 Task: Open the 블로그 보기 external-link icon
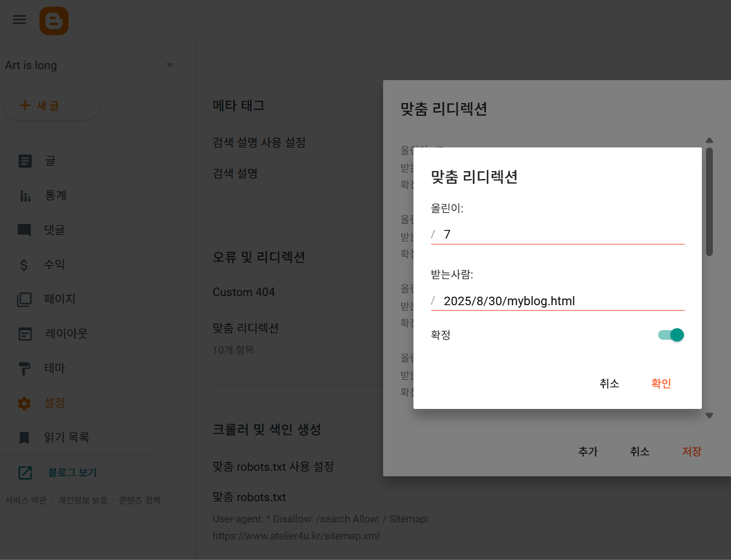(x=24, y=472)
